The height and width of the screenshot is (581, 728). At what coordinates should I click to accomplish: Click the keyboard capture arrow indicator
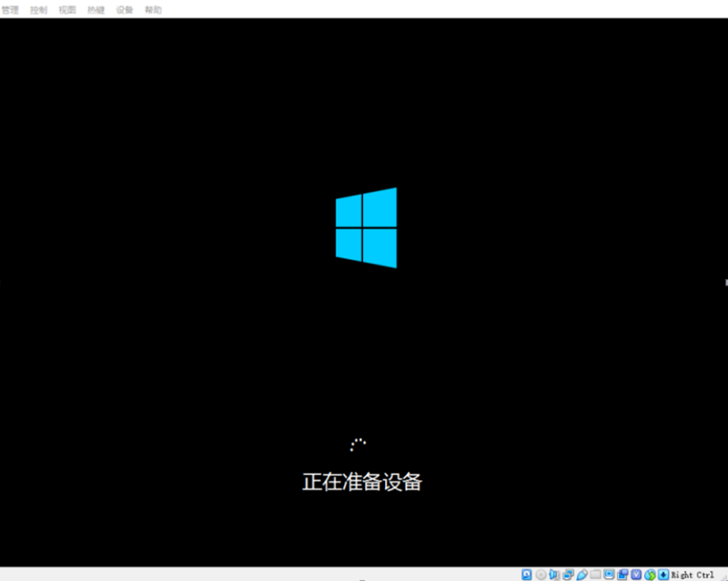[x=663, y=575]
